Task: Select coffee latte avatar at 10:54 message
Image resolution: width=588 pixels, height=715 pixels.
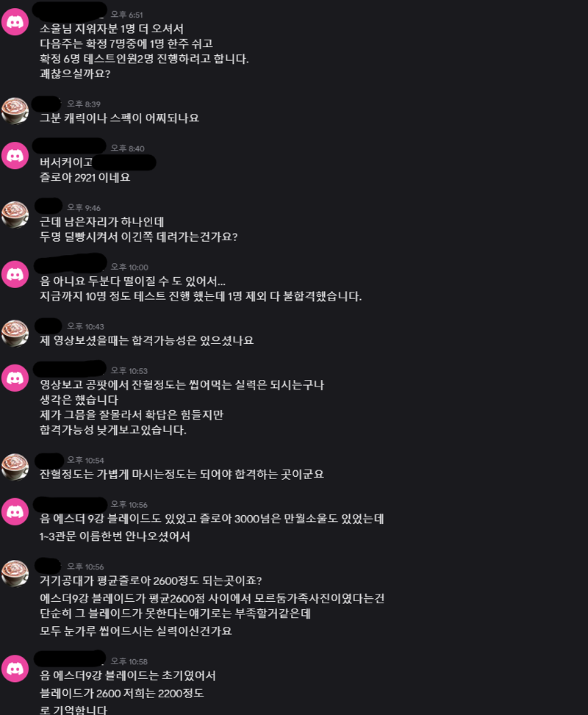Action: [x=15, y=467]
